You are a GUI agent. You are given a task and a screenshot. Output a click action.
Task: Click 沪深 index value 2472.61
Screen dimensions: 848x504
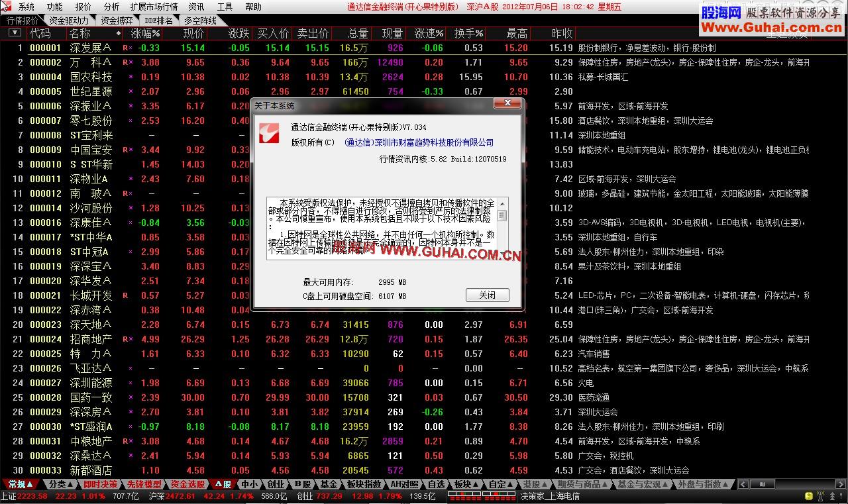click(181, 496)
